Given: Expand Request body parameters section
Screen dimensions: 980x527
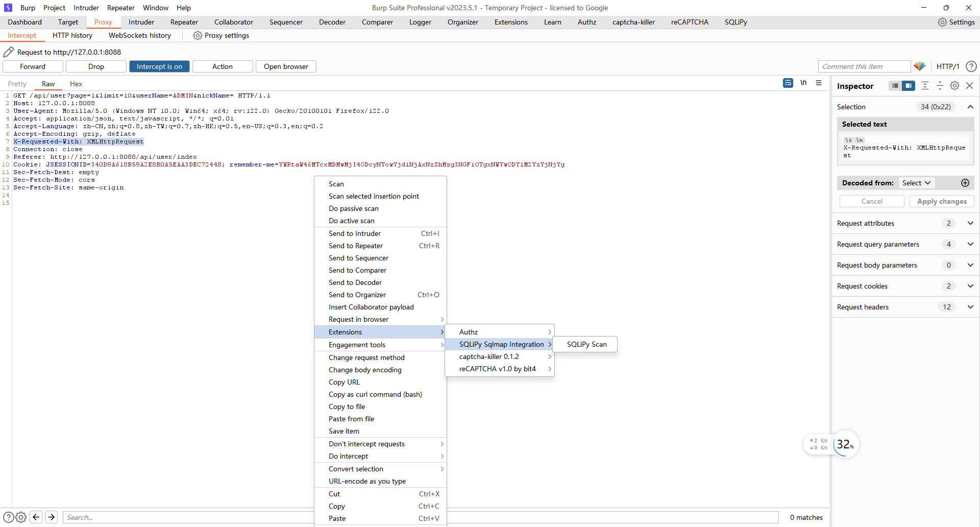Looking at the screenshot, I should coord(970,265).
